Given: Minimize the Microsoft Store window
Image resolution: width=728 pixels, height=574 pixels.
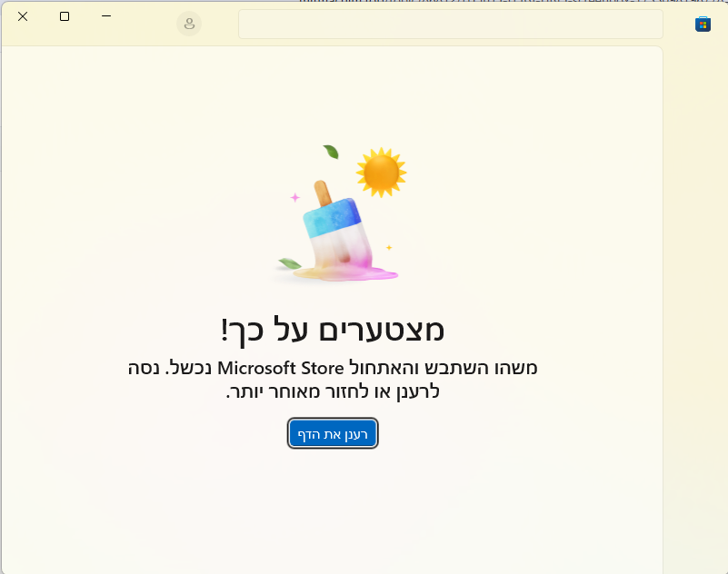Looking at the screenshot, I should click(106, 16).
